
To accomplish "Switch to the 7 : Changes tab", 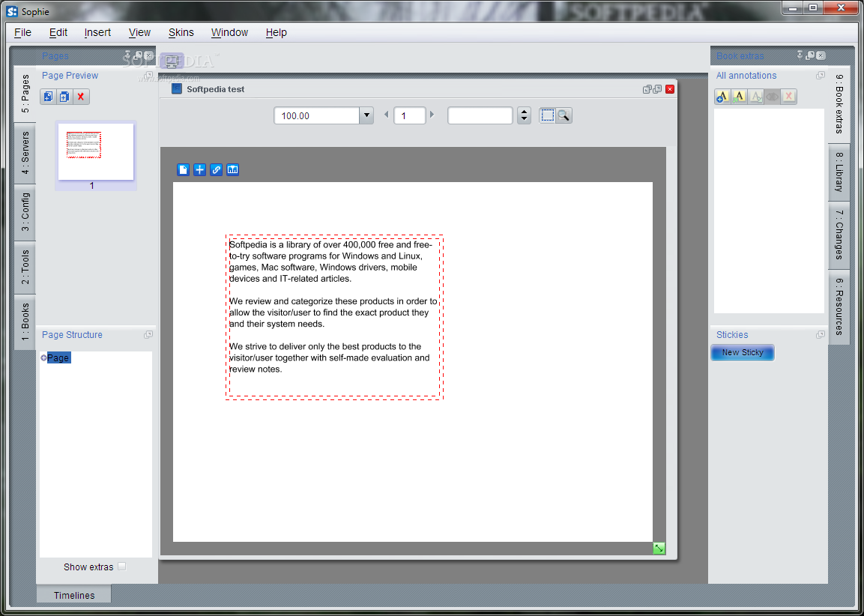I will [839, 235].
